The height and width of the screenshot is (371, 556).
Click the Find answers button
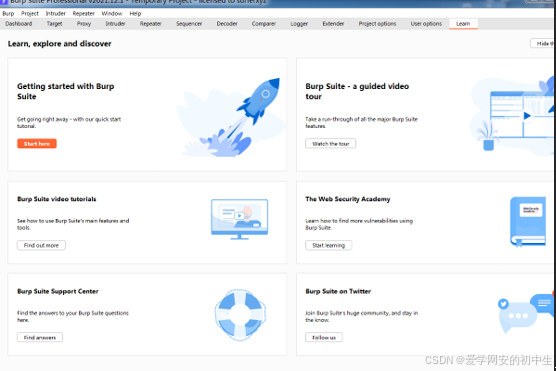pyautogui.click(x=40, y=338)
